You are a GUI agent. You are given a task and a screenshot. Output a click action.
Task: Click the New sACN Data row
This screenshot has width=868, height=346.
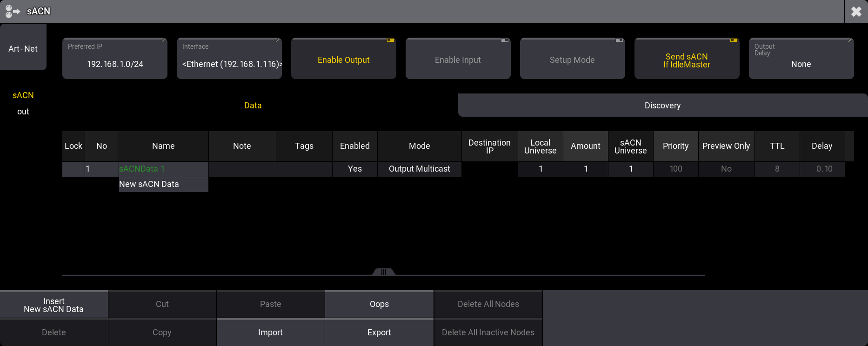pyautogui.click(x=163, y=184)
